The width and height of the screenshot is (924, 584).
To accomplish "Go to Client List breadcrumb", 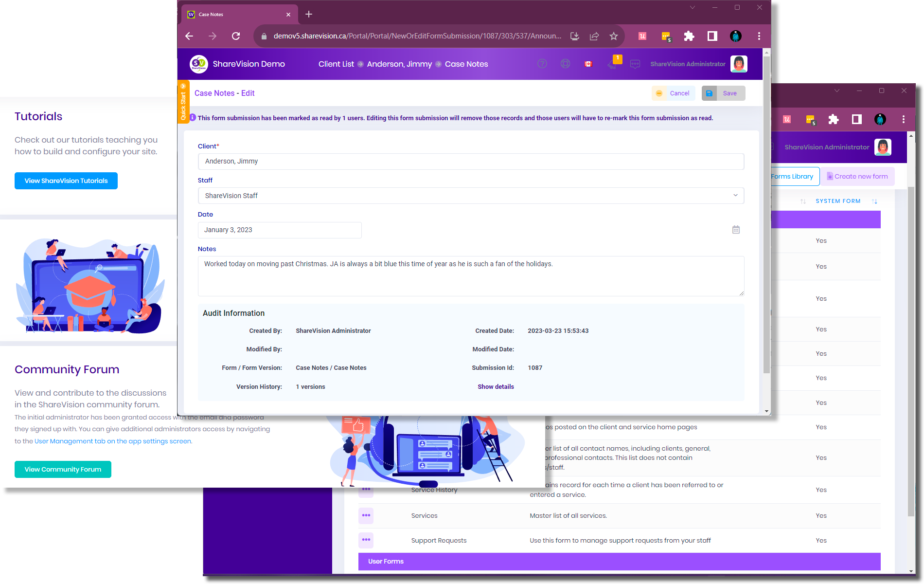I will pyautogui.click(x=336, y=64).
